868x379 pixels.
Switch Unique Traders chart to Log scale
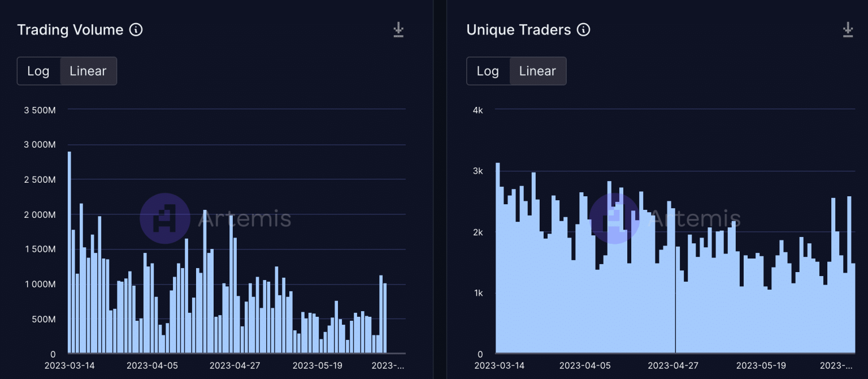tap(488, 71)
